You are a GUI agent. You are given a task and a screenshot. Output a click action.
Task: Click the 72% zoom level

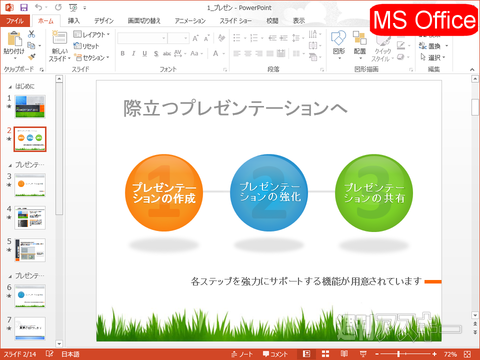[x=450, y=354]
